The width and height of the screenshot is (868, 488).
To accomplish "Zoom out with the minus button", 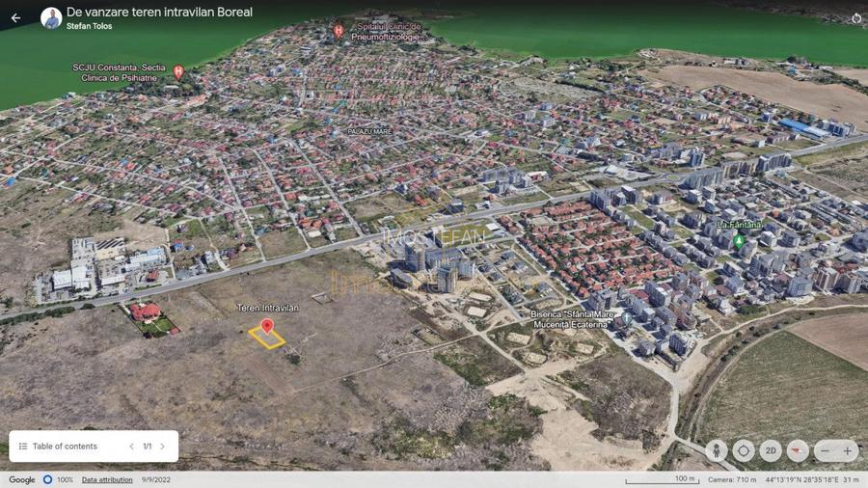I will click(825, 450).
